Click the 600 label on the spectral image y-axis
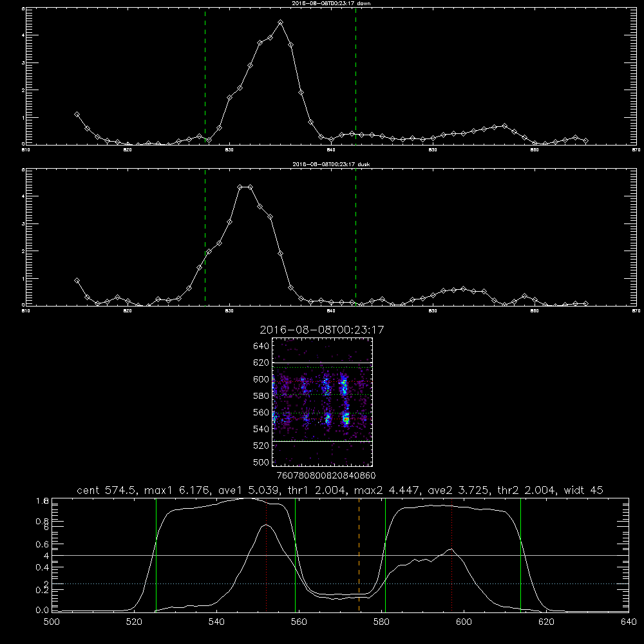 pyautogui.click(x=261, y=379)
